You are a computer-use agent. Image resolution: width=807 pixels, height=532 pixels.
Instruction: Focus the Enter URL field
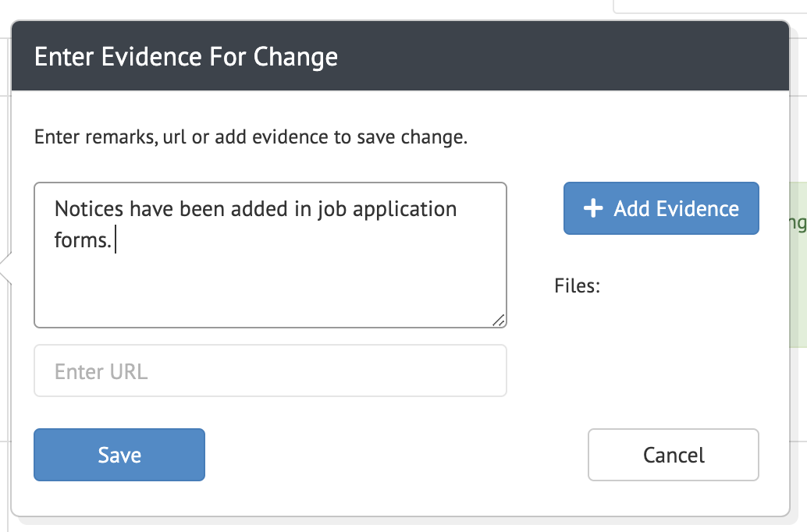[x=270, y=371]
